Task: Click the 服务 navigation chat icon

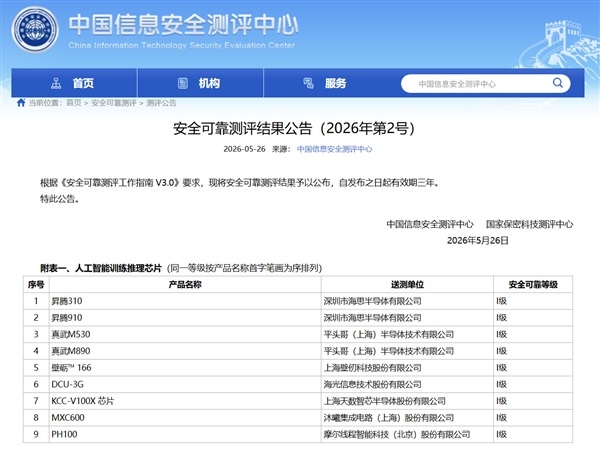Action: [308, 83]
